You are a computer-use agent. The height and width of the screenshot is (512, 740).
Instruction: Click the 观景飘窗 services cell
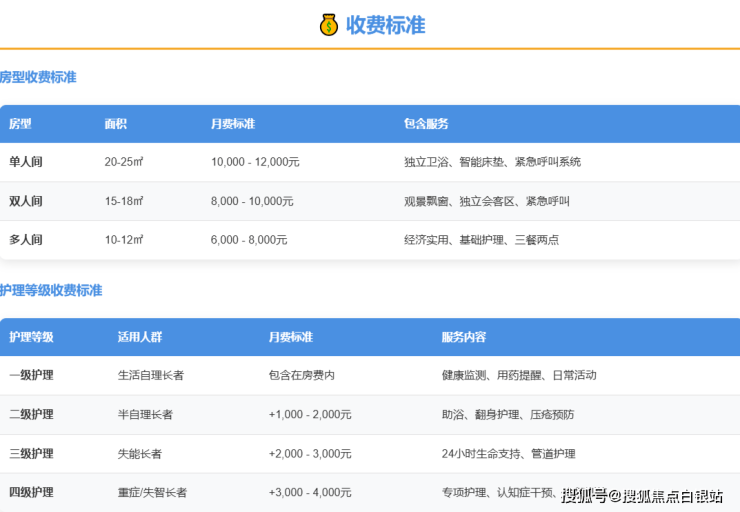[487, 201]
